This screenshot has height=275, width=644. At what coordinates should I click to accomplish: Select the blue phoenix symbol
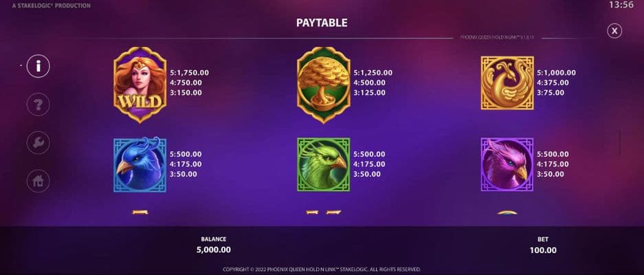(140, 165)
